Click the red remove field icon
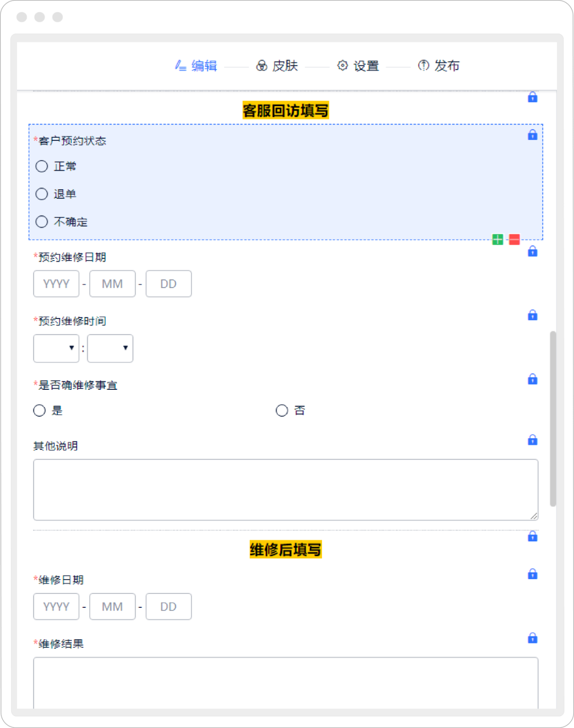The width and height of the screenshot is (574, 728). [514, 239]
